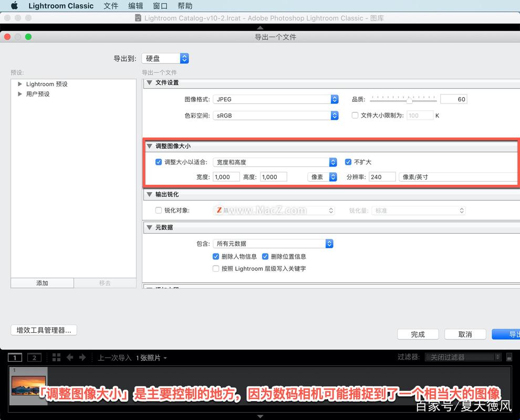Image resolution: width=520 pixels, height=420 pixels.
Task: Open the 窗口 menu
Action: pos(160,6)
